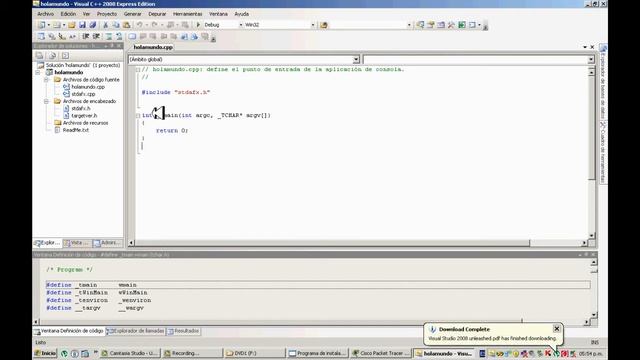The height and width of the screenshot is (360, 640).
Task: Open the Win32 platform dropdown
Action: pos(313,25)
